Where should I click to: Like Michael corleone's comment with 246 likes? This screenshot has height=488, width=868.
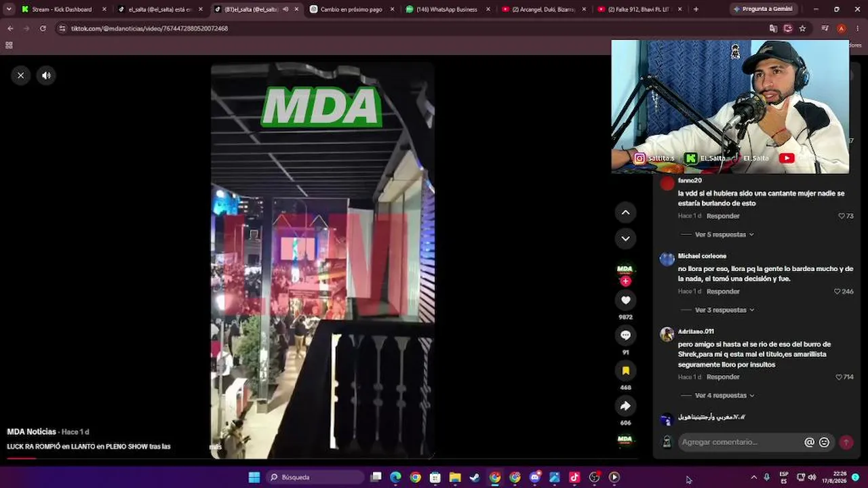[837, 291]
